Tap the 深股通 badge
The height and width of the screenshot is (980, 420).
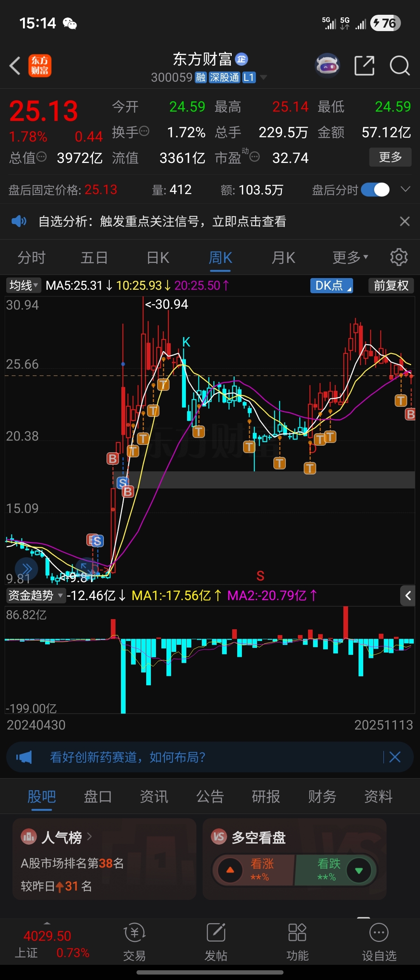tap(224, 77)
